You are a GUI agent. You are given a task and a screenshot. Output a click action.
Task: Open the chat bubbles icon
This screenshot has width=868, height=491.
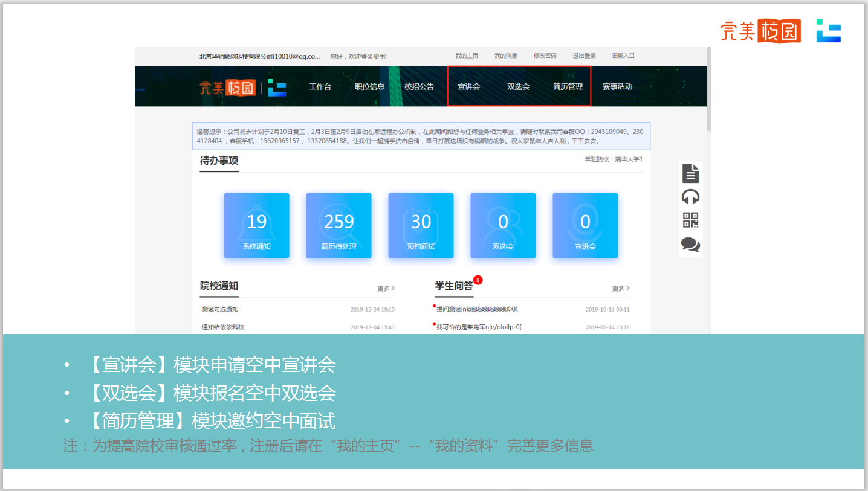pos(690,245)
